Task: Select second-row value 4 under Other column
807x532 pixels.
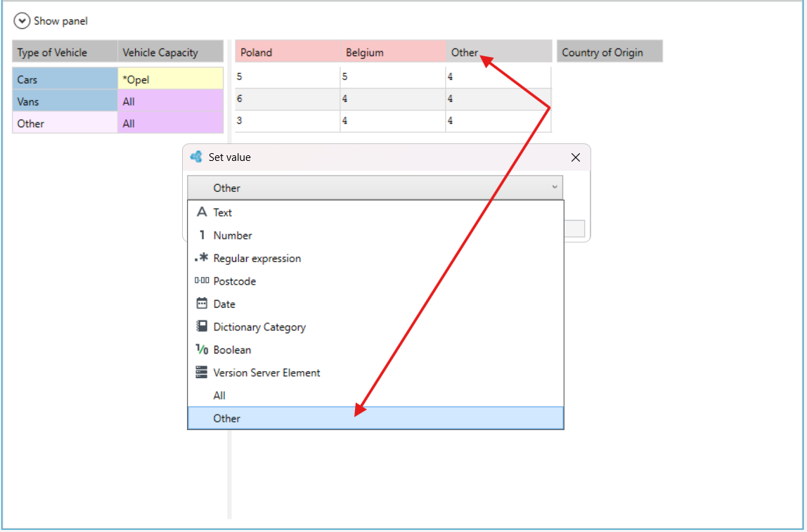Action: point(498,99)
